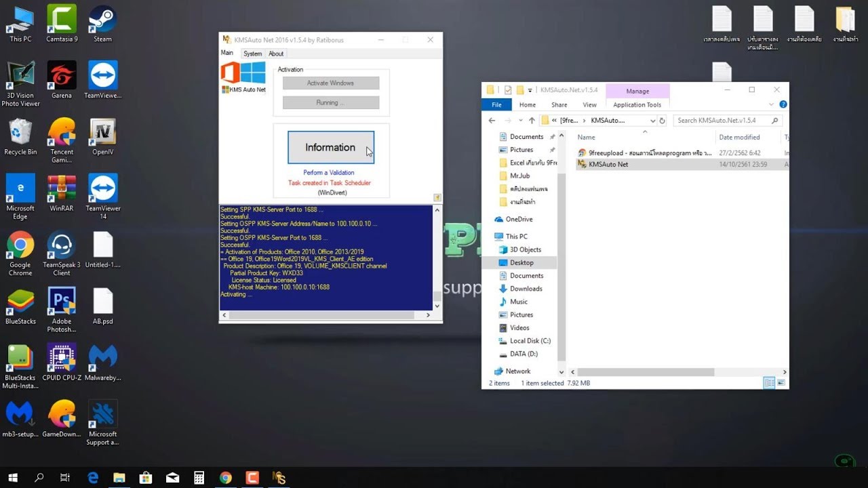Click the taskbar Search magnifier icon
The height and width of the screenshot is (488, 868).
(39, 478)
